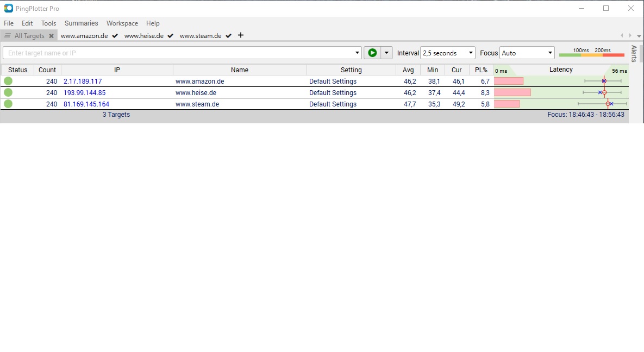This screenshot has height=352, width=644.
Task: Click the Focus time range 18:46:43 - 18:56:43
Action: pos(586,115)
